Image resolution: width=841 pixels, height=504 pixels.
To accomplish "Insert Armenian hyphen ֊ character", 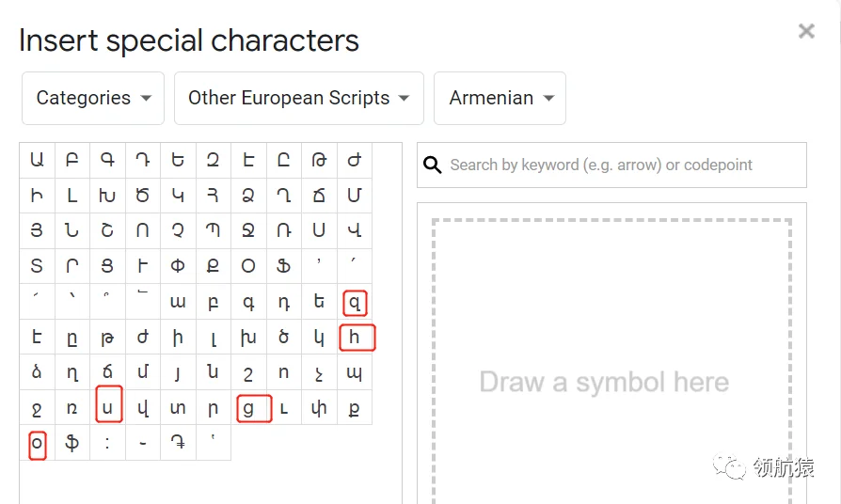I will (143, 442).
